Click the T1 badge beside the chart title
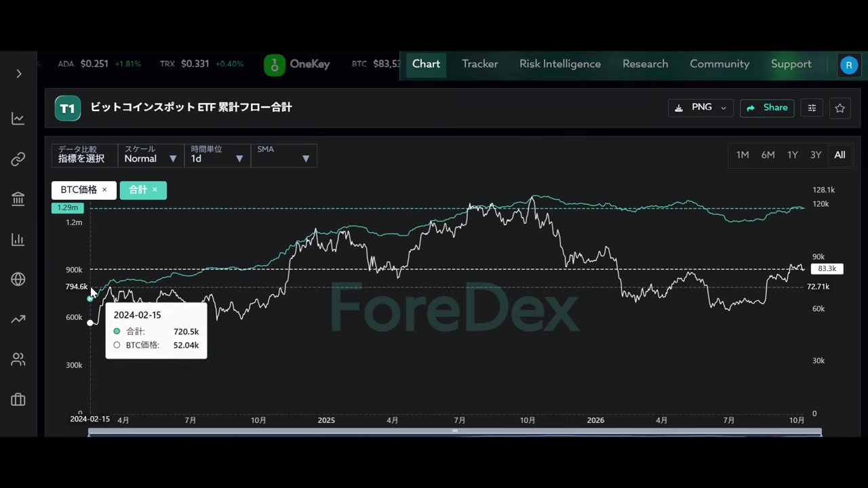This screenshot has height=488, width=868. 68,108
